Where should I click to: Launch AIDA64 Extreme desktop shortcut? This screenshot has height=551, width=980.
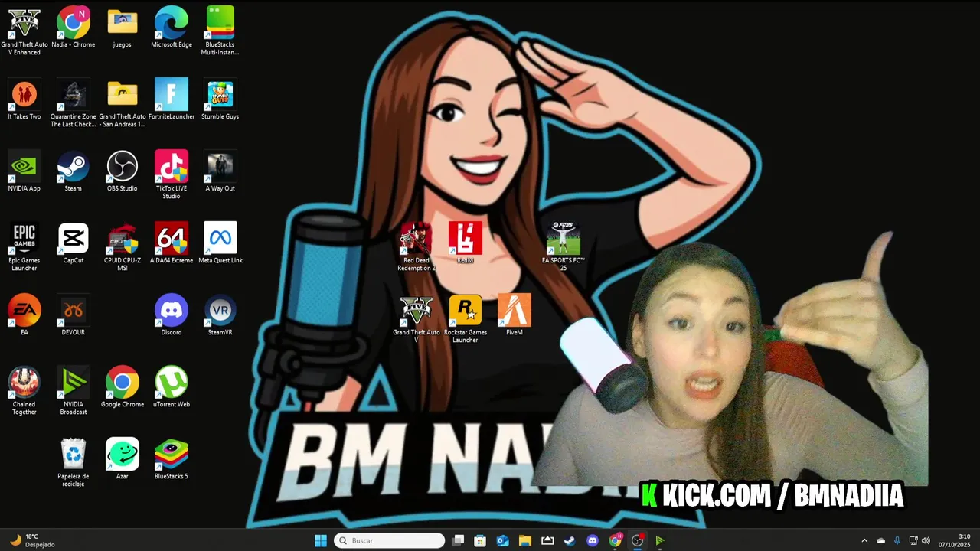click(x=171, y=243)
